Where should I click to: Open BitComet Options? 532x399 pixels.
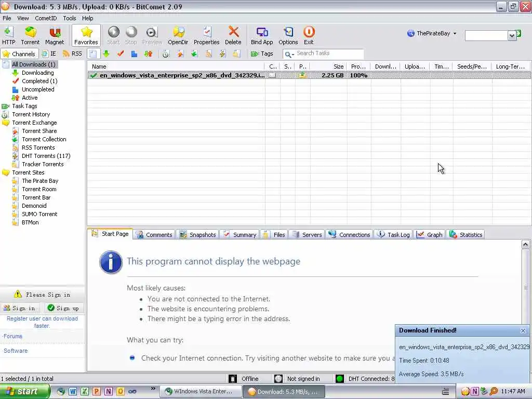(288, 36)
